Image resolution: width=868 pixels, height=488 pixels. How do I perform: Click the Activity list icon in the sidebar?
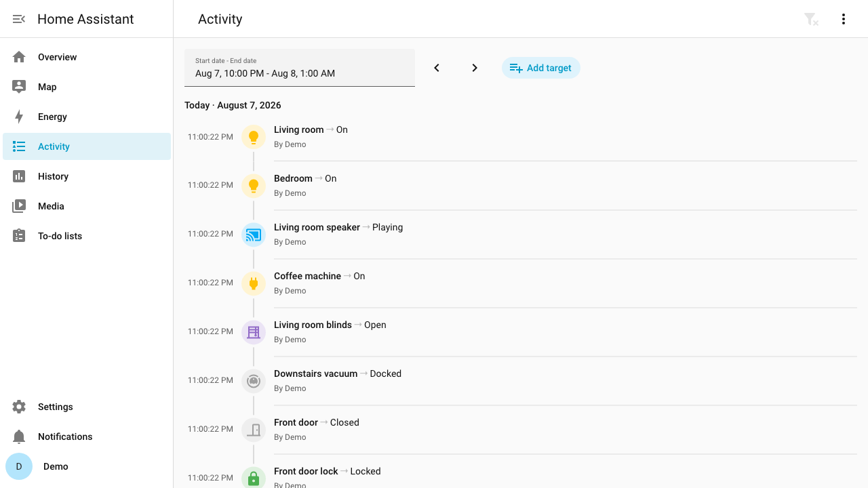pyautogui.click(x=19, y=146)
